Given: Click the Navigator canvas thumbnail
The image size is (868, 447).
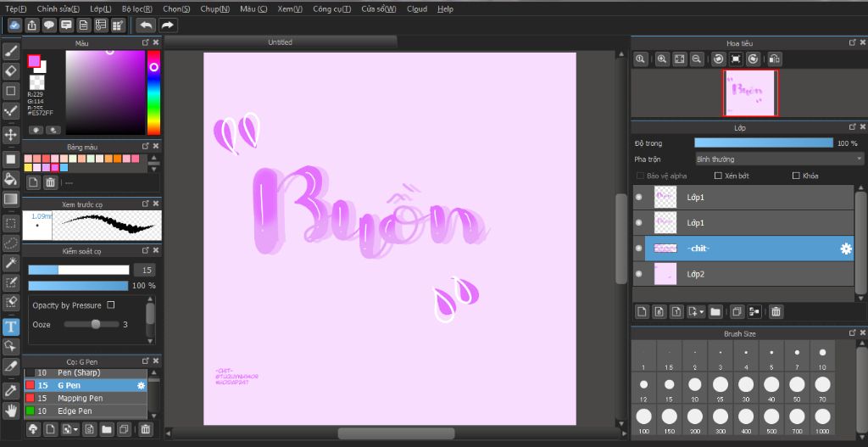Looking at the screenshot, I should pyautogui.click(x=751, y=92).
